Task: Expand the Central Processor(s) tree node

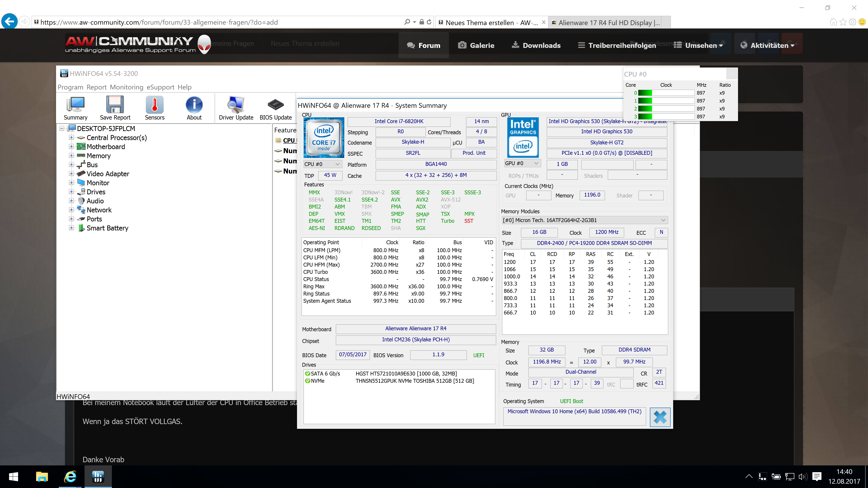Action: click(71, 137)
